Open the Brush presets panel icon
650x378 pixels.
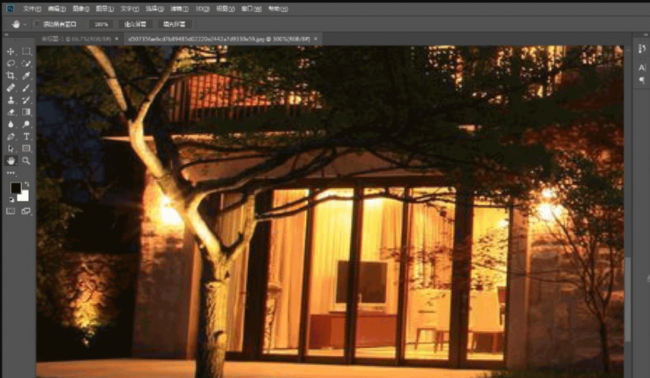pyautogui.click(x=642, y=49)
